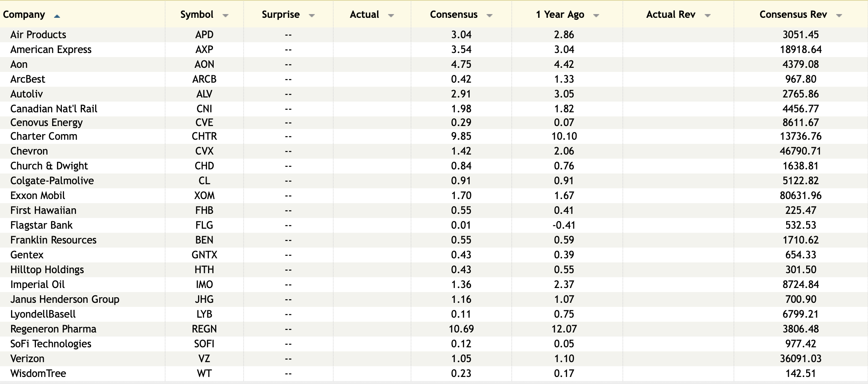This screenshot has height=384, width=868.
Task: Open the American Express row
Action: pyautogui.click(x=51, y=49)
